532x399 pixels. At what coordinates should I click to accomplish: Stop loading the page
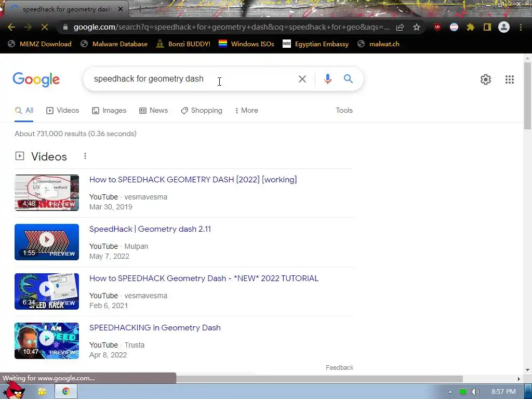45,27
